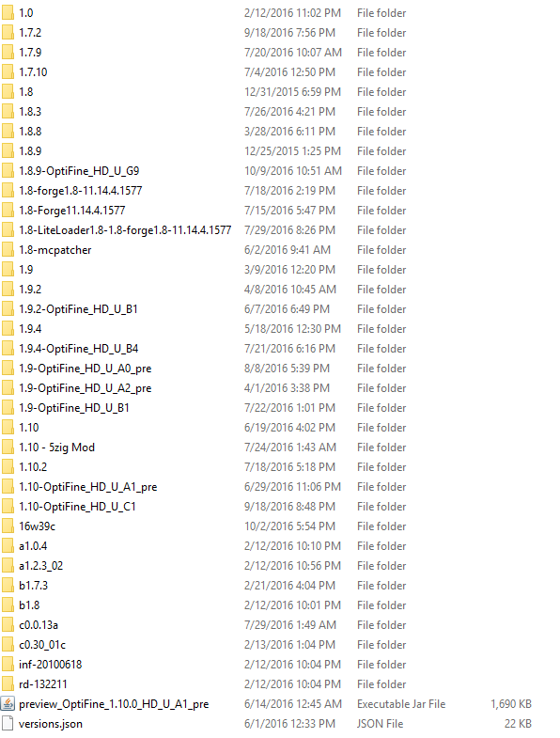Click the versions.json file icon
The image size is (560, 738).
[x=8, y=723]
